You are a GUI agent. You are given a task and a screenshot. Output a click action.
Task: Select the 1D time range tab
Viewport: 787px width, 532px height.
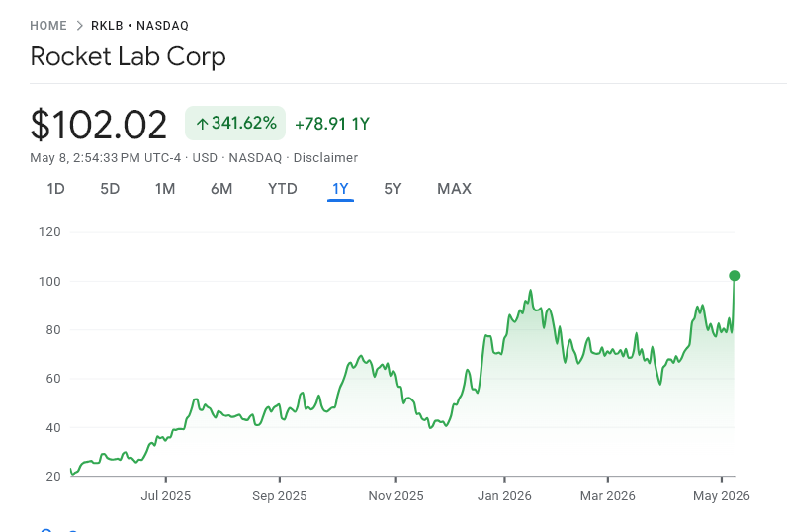click(x=55, y=189)
